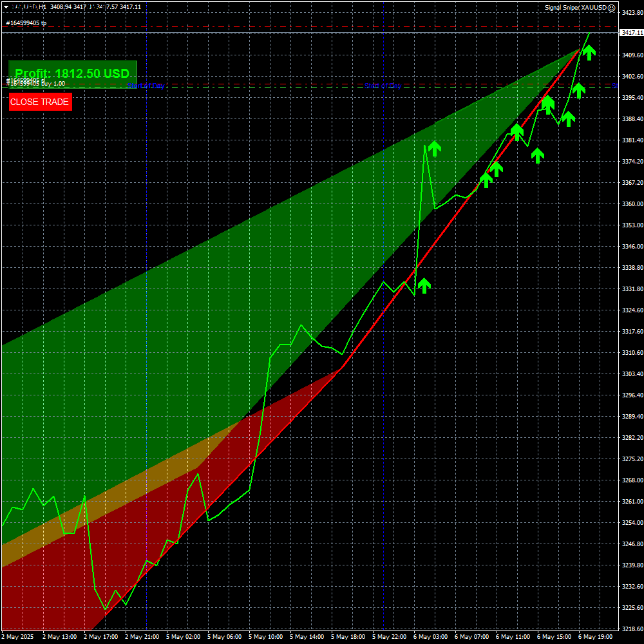Select the #164599405 tp order label
This screenshot has width=644, height=644.
[26, 23]
